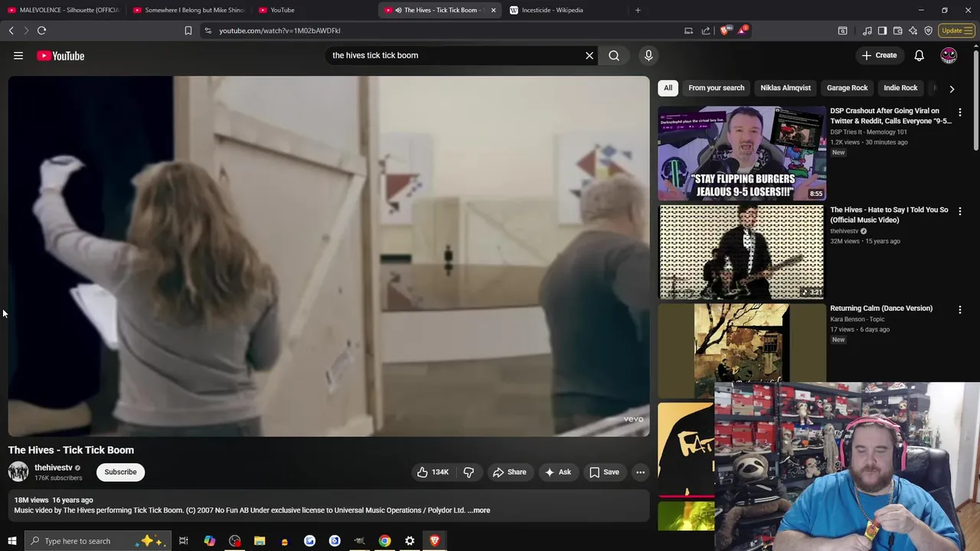Click the video player to pause

pyautogui.click(x=328, y=256)
